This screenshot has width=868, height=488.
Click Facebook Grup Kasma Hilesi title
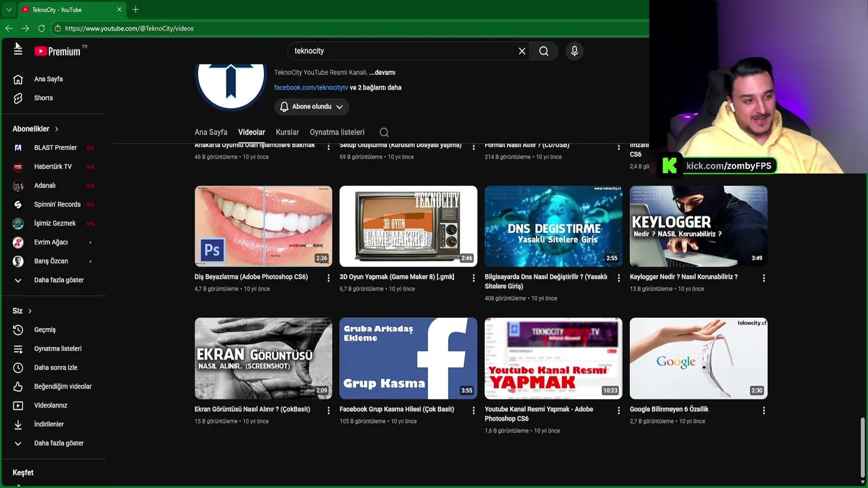click(397, 409)
